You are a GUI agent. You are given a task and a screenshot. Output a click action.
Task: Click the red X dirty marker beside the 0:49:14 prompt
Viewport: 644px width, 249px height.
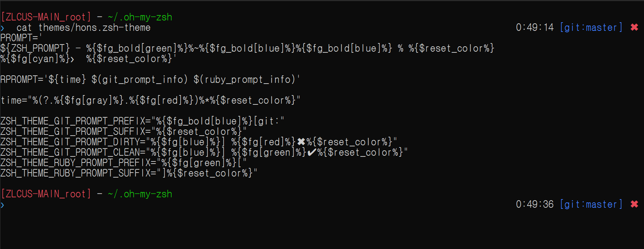634,27
